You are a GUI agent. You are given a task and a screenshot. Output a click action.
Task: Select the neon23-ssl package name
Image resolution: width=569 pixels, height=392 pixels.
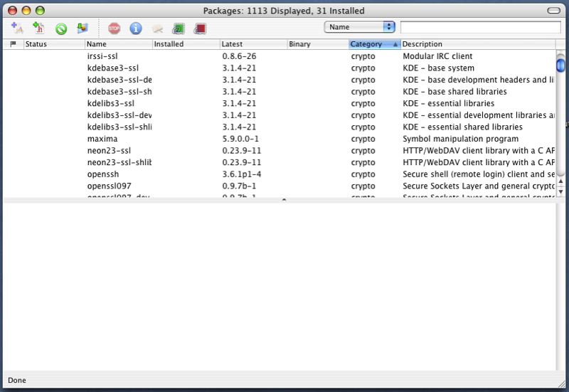pos(109,151)
